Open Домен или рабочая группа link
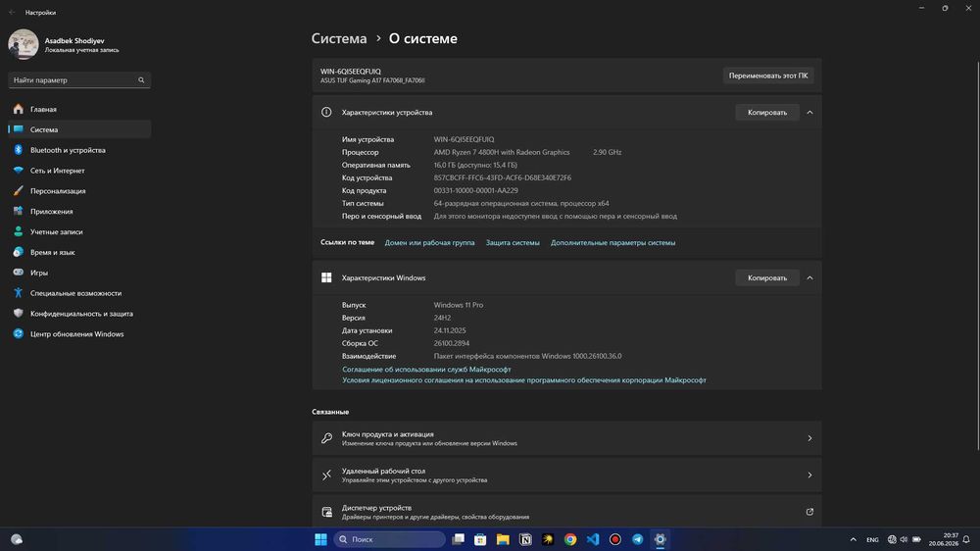Image resolution: width=980 pixels, height=551 pixels. click(429, 243)
